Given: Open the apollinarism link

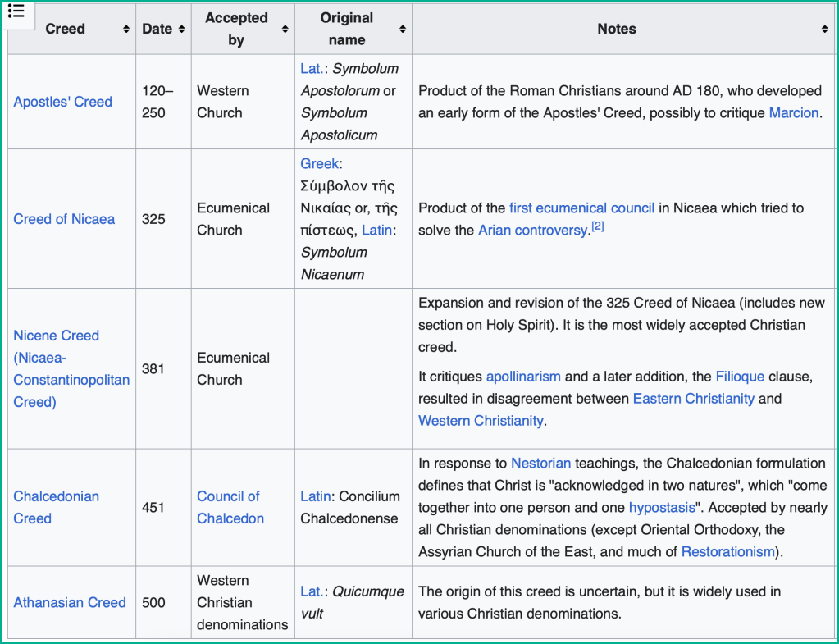Looking at the screenshot, I should coord(523,377).
